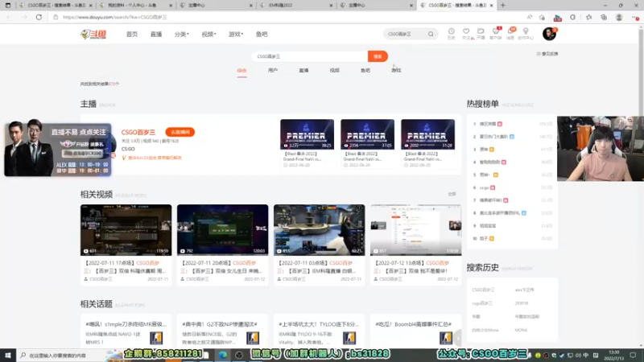
Task: Open the 2022-07-11 17点场 video title
Action: point(126,267)
